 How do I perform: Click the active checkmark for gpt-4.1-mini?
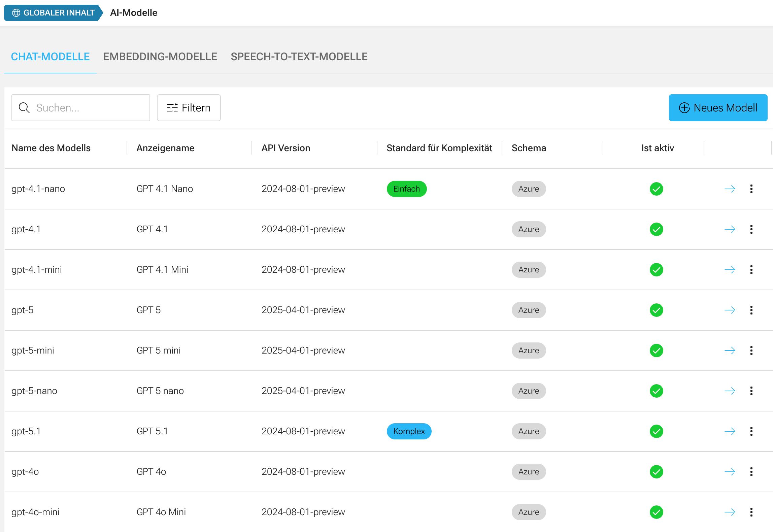pos(656,270)
